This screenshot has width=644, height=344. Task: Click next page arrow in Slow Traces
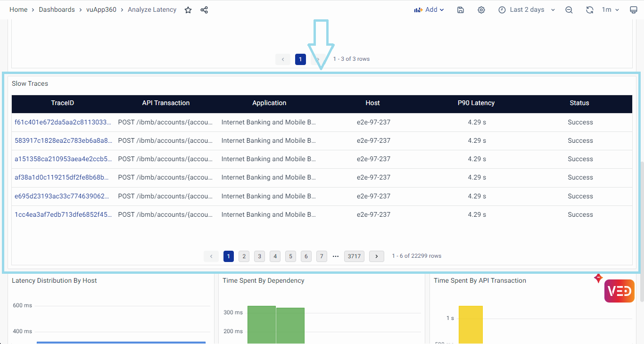click(x=376, y=256)
